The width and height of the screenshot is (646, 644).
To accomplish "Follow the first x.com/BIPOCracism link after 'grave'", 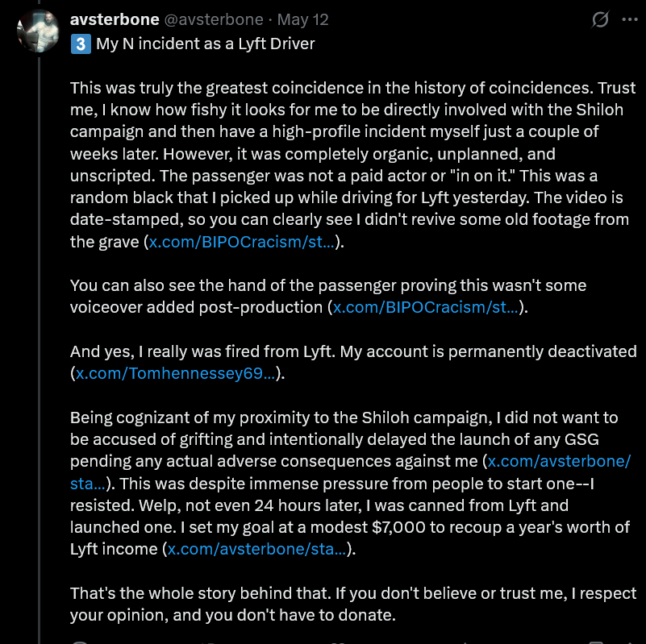I will 241,242.
